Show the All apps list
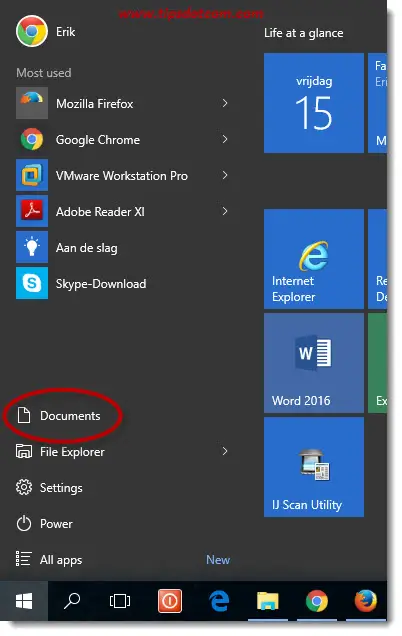The height and width of the screenshot is (636, 402). (49, 560)
